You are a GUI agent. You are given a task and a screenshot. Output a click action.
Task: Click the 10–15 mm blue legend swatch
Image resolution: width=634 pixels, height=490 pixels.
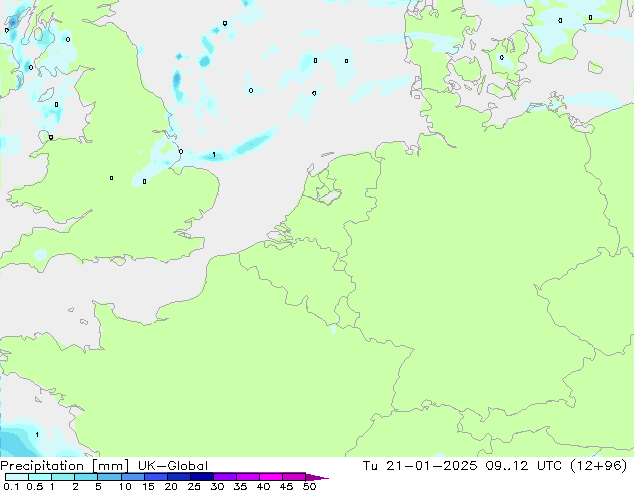132,477
